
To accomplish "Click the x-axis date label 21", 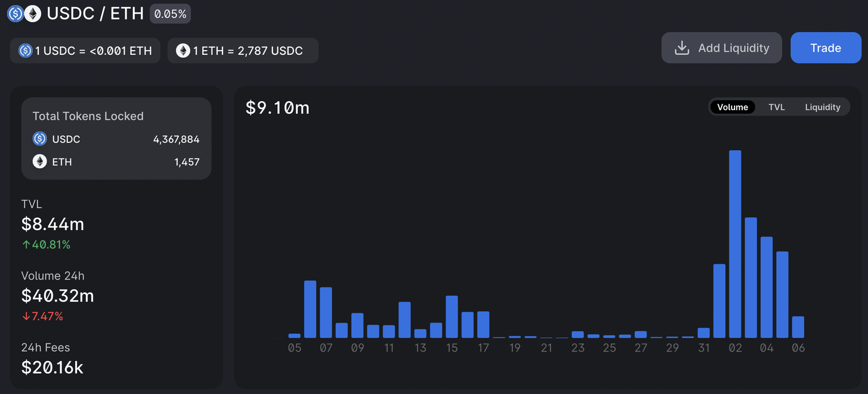I will (x=547, y=348).
